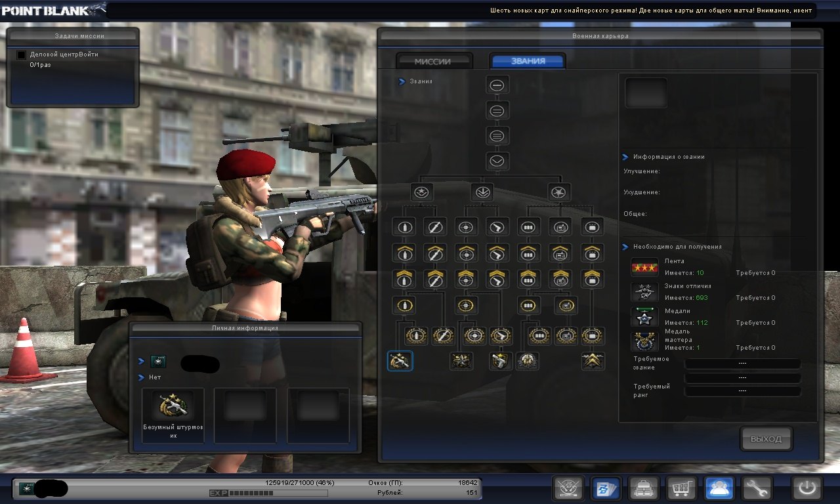Screen dimensions: 840x504
Task: Click the middle empty title slot
Action: click(245, 415)
